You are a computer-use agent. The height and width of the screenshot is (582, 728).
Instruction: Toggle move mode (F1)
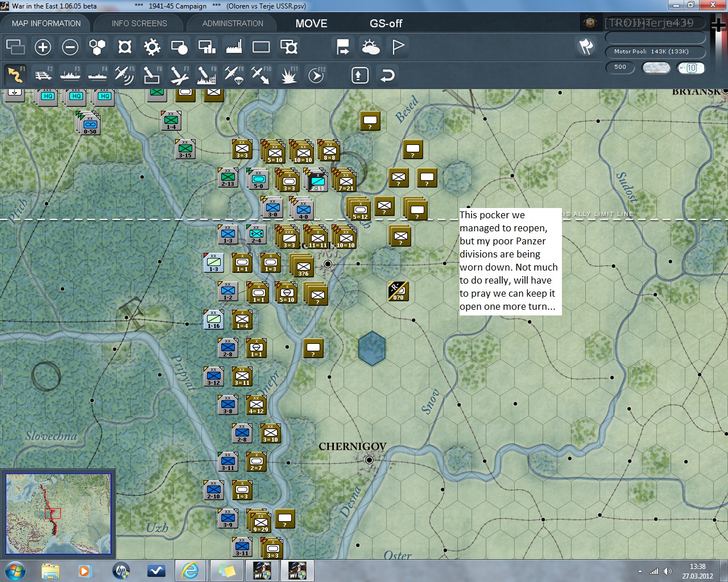click(x=15, y=75)
